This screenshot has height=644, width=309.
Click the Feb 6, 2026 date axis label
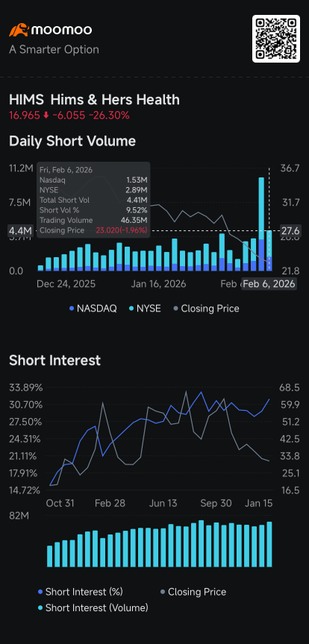[x=269, y=284]
